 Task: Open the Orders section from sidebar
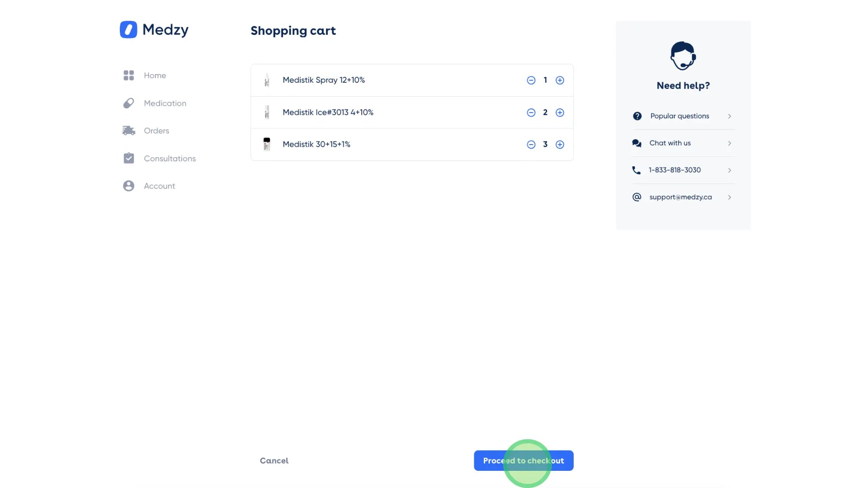click(156, 131)
